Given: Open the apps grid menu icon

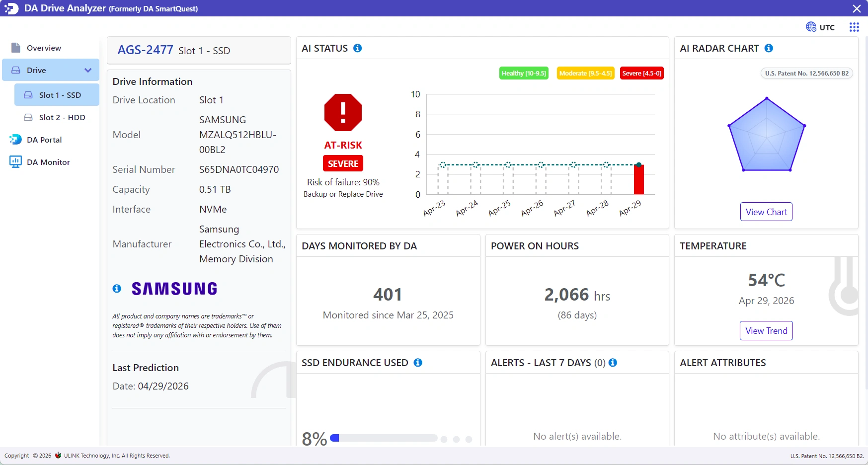Looking at the screenshot, I should click(x=854, y=27).
